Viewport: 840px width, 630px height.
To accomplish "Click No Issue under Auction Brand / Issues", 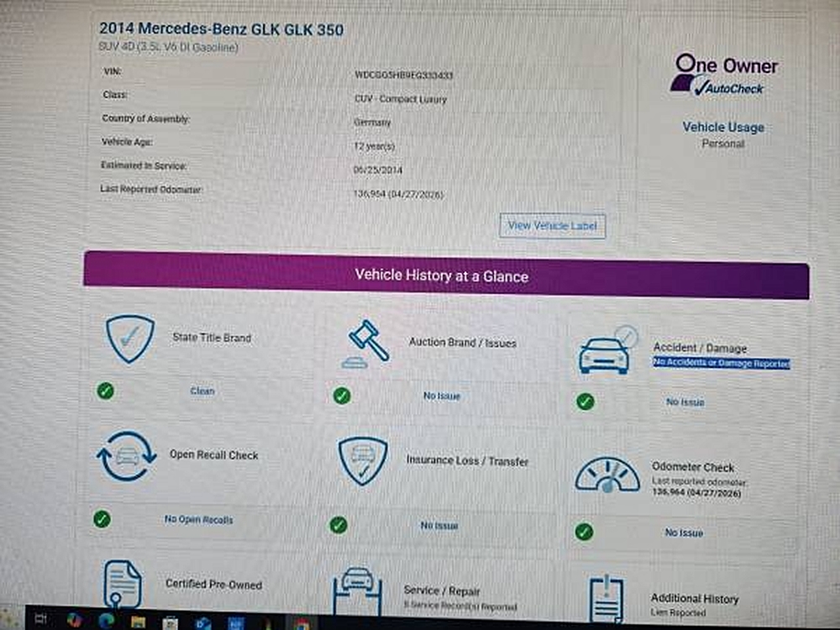I will pyautogui.click(x=442, y=396).
